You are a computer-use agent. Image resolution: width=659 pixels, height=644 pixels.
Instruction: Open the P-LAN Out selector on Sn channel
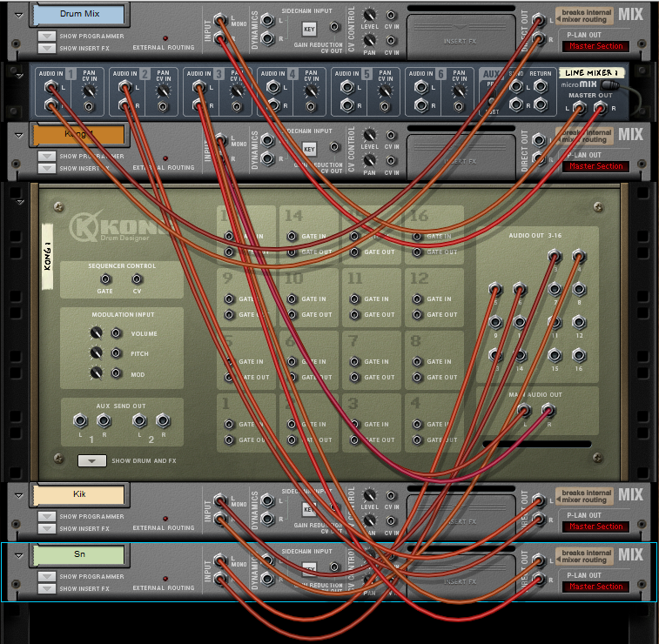596,587
